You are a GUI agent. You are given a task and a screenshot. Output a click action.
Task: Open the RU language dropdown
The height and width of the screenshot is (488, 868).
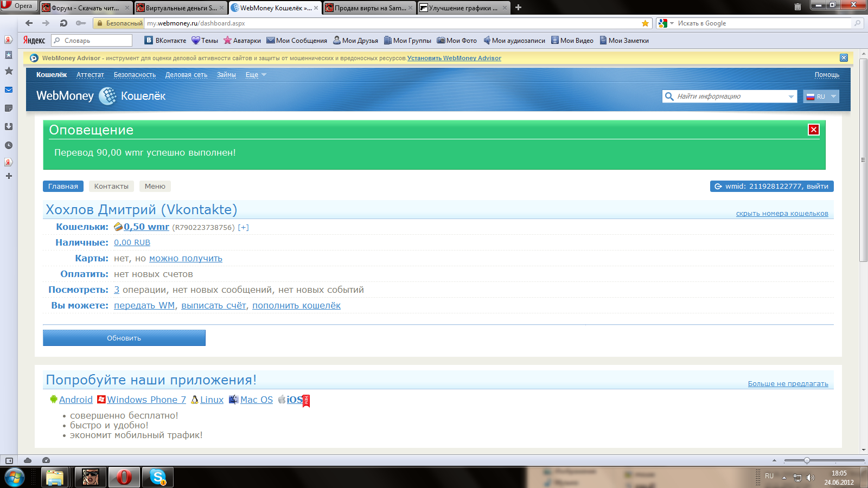pyautogui.click(x=821, y=97)
